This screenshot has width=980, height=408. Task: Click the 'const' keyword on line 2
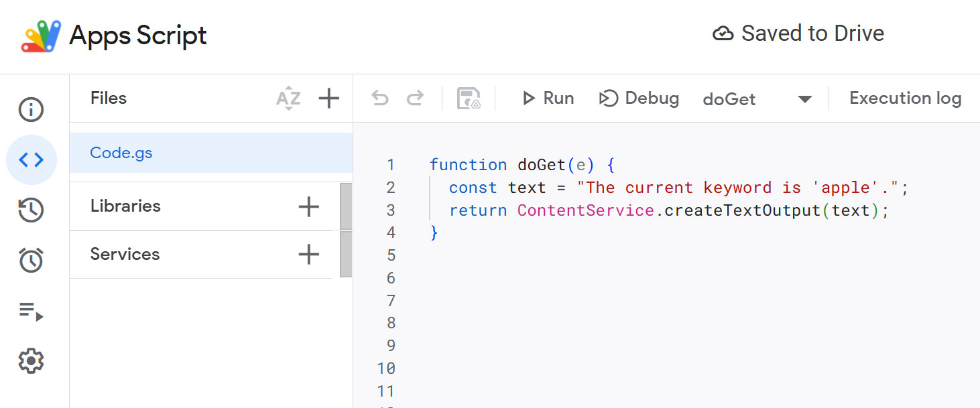pos(473,188)
